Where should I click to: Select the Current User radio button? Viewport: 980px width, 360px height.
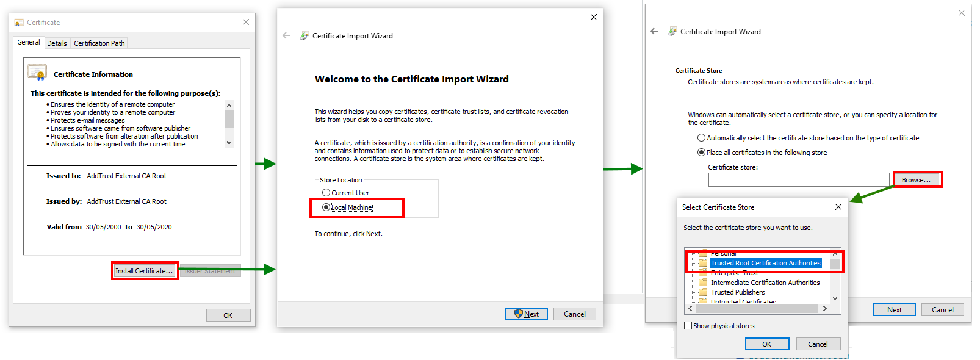point(326,193)
